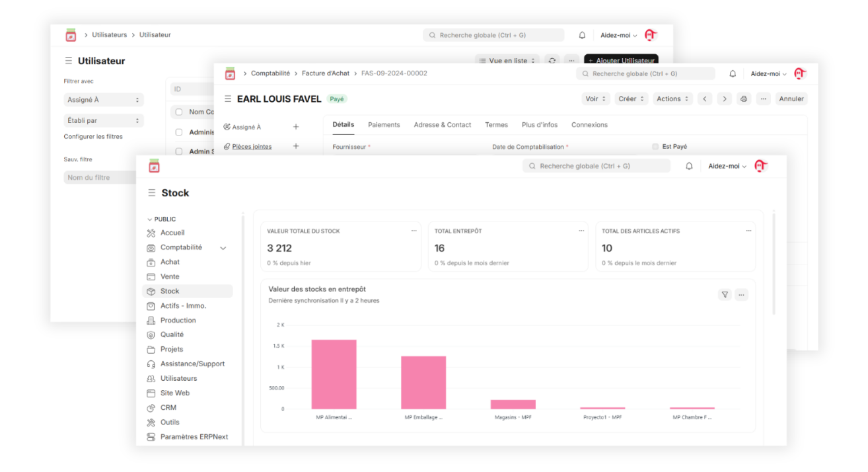Toggle the Est Payé checkbox
The image size is (868, 472).
[x=655, y=146]
